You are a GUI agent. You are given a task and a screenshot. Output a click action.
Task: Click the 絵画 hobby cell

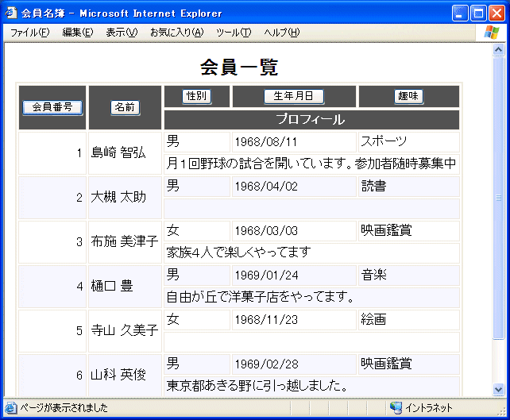[409, 319]
